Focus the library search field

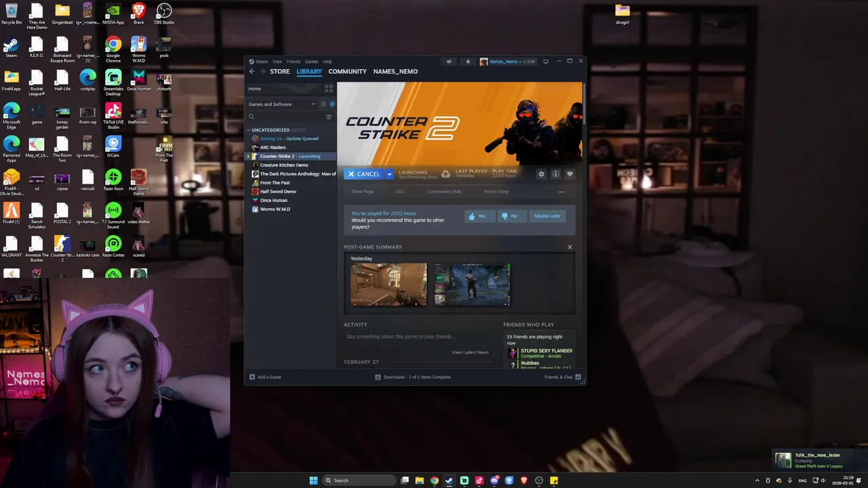pos(285,117)
